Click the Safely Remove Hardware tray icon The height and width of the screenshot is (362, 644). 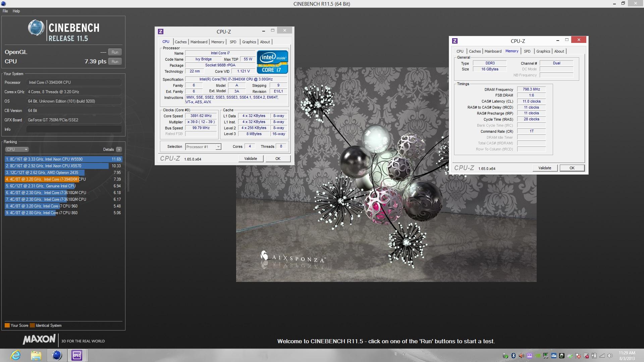[x=505, y=356]
